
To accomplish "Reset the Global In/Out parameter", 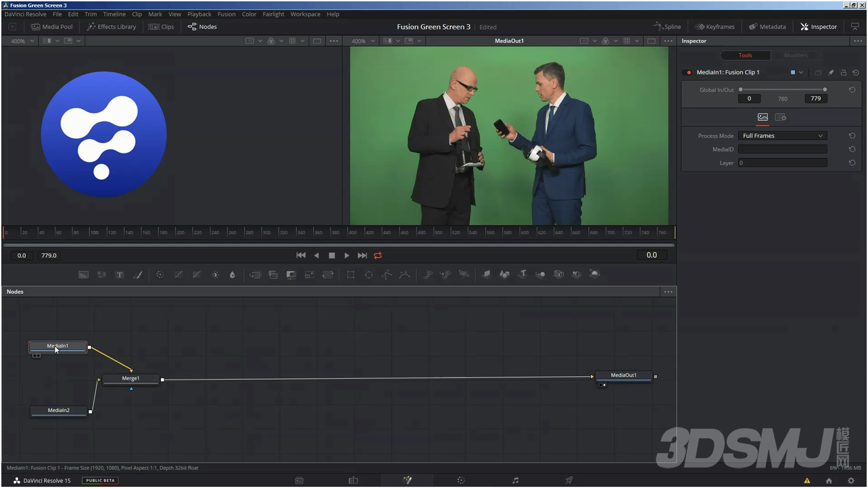I will point(852,90).
